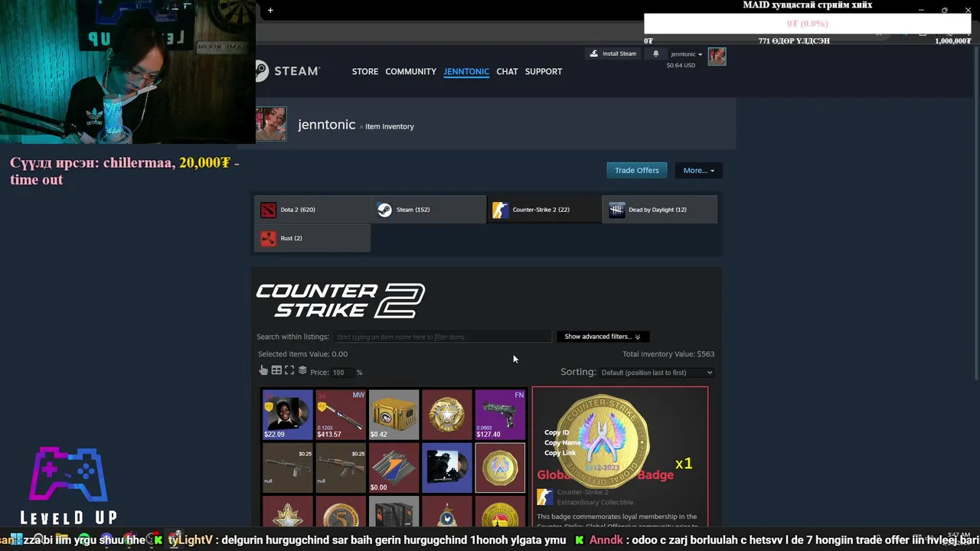
Task: Click Copy Name on item preview
Action: point(563,442)
